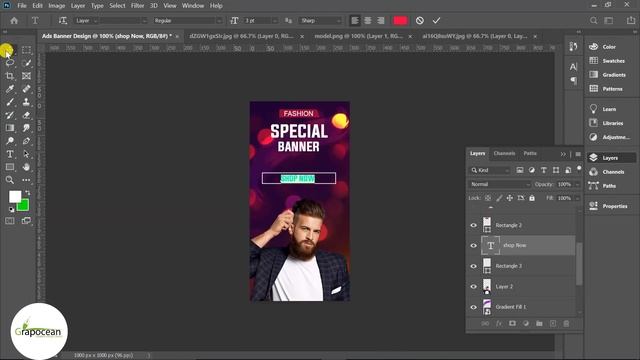Open the Edit Toolbar ellipsis menu
The height and width of the screenshot is (360, 640).
(x=27, y=180)
